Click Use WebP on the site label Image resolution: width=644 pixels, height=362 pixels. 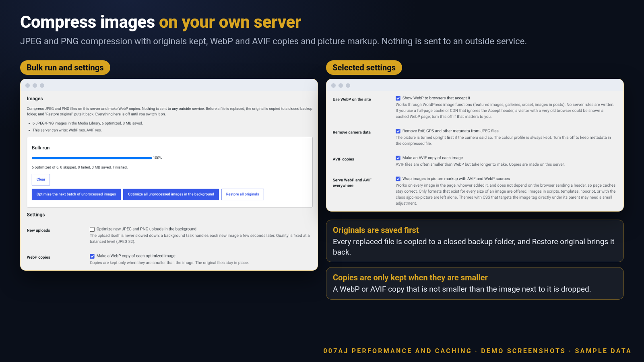tap(352, 99)
